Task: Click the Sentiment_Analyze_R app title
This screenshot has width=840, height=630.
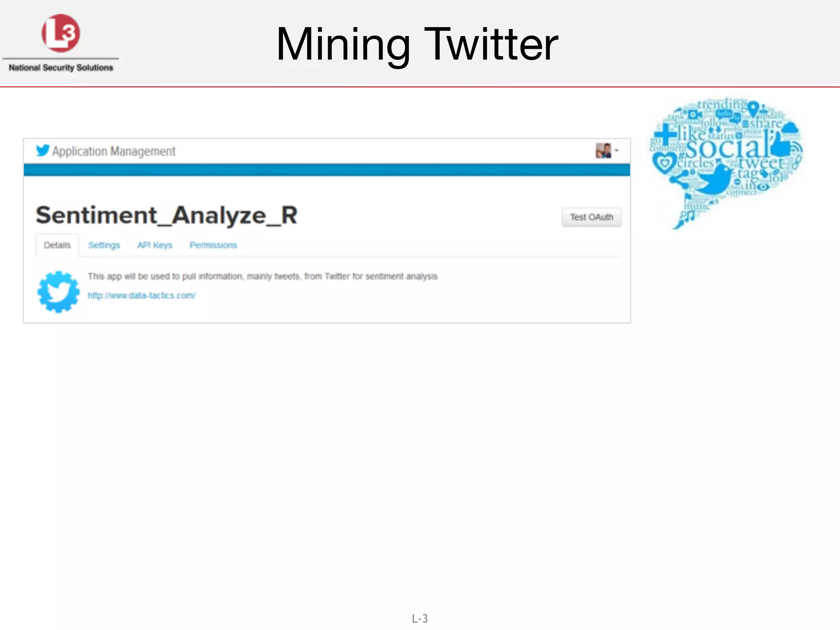Action: [x=167, y=215]
